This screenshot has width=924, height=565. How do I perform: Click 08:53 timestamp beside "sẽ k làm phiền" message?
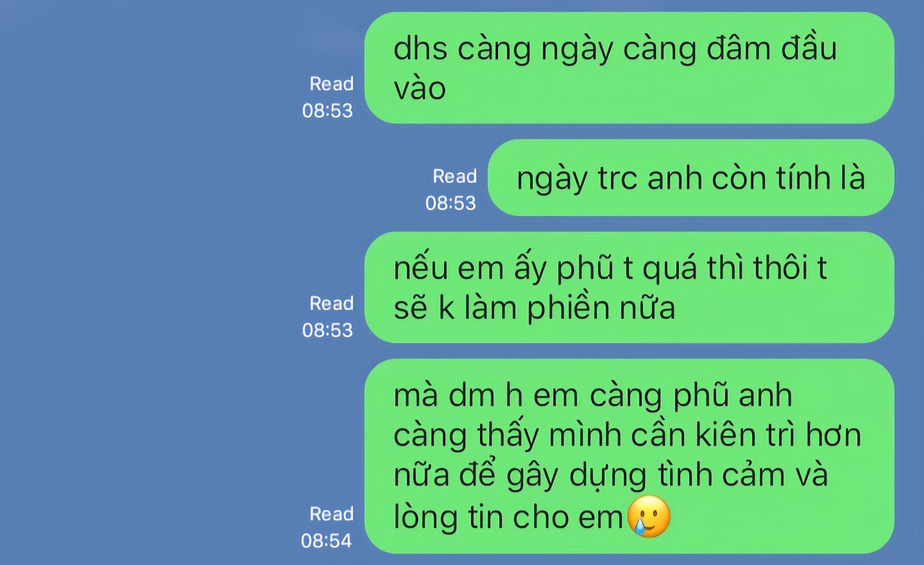coord(327,330)
